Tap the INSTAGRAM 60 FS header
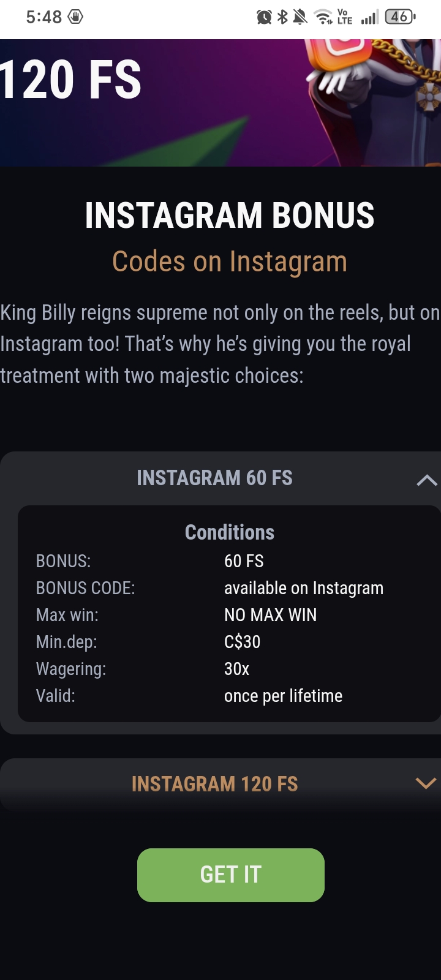441x980 pixels. point(214,478)
